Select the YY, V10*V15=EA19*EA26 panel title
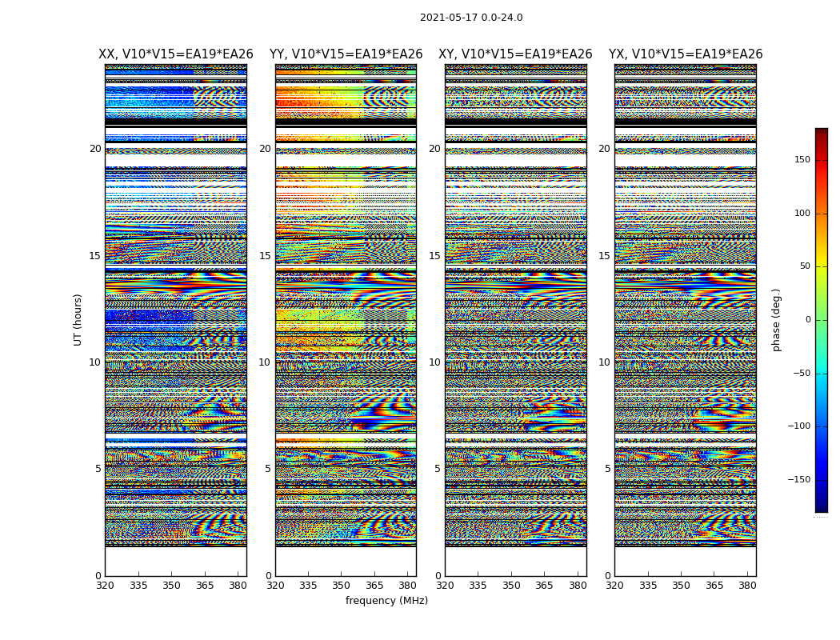840x640 pixels. tap(346, 54)
